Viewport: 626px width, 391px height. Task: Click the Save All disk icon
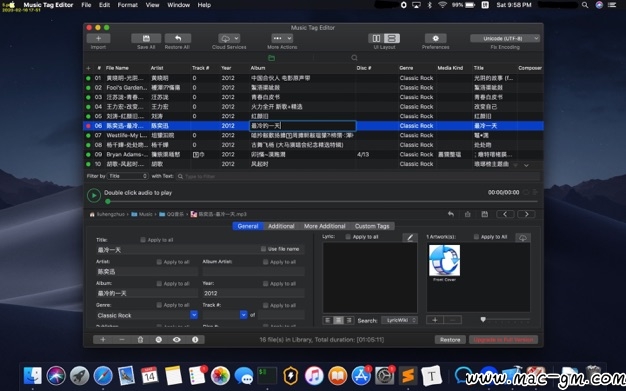coord(146,38)
